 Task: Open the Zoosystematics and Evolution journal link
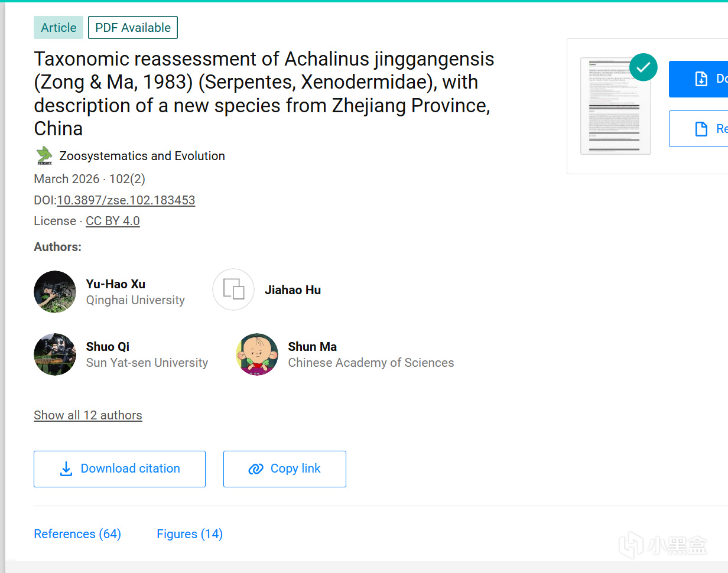click(142, 156)
